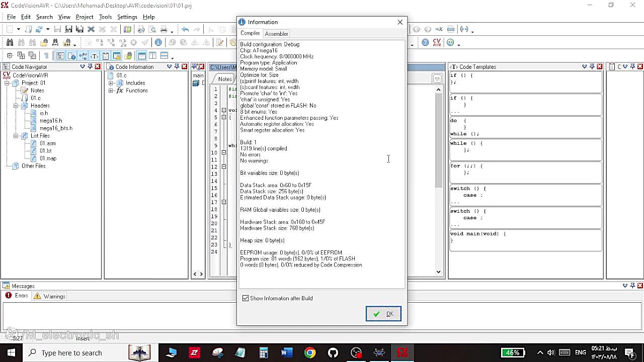Click the blue Information icon in toolbar
Screen dimensions: 644x362
(158, 43)
